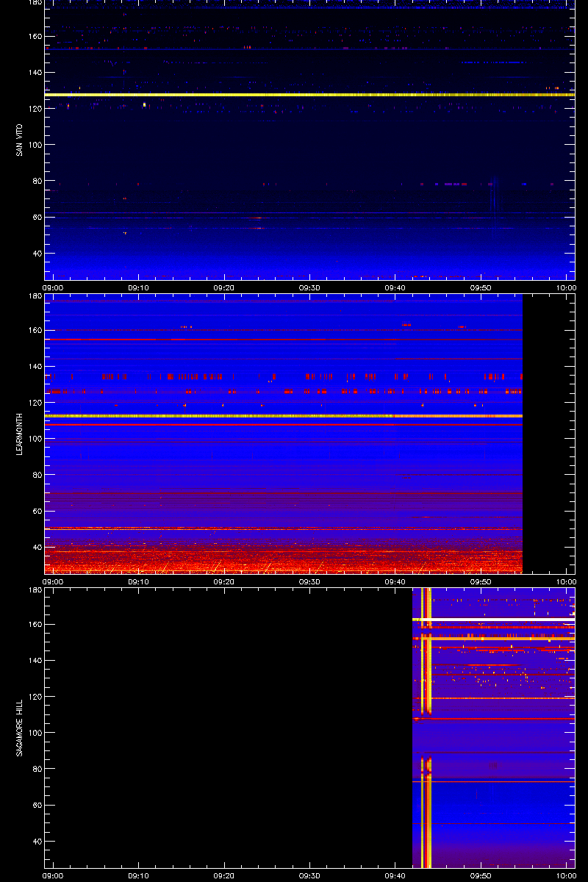This screenshot has width=588, height=882.
Task: Select 10:00 tick under the San Vito panel
Action: pos(566,287)
